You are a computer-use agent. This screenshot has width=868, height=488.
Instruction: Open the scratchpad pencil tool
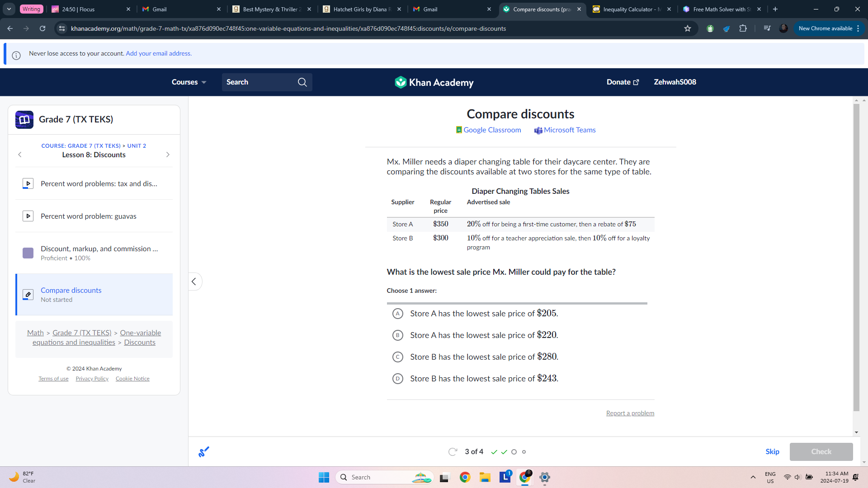click(x=204, y=451)
